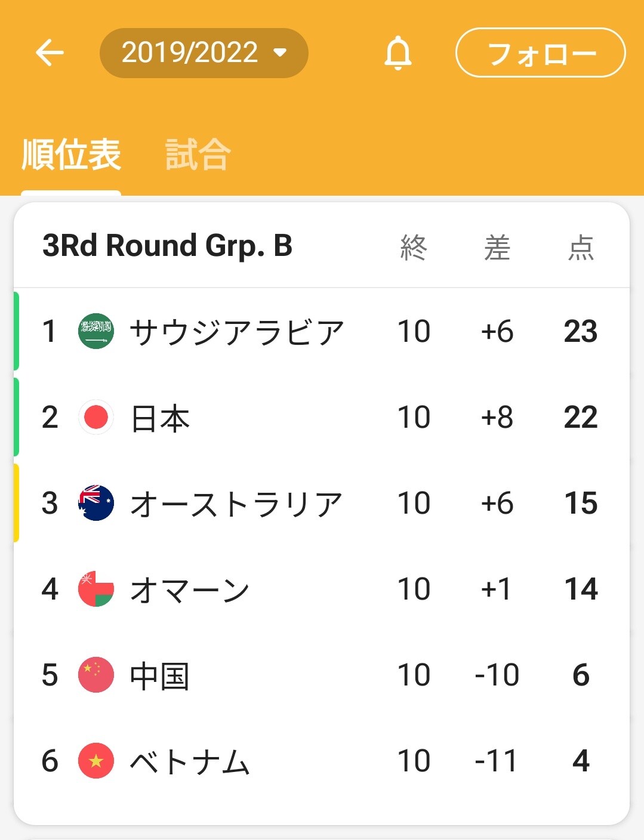This screenshot has height=840, width=644.
Task: Tap the 終 matches played column header
Action: point(414,247)
